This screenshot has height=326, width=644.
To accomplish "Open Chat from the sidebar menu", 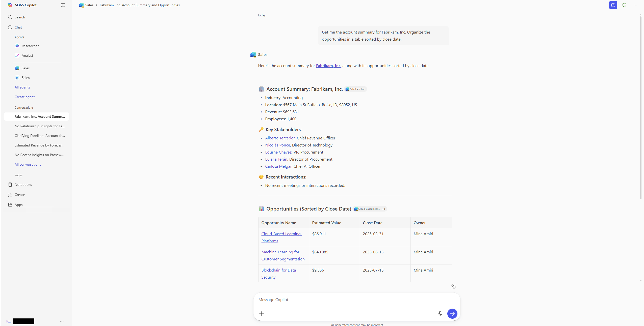I will (x=18, y=27).
